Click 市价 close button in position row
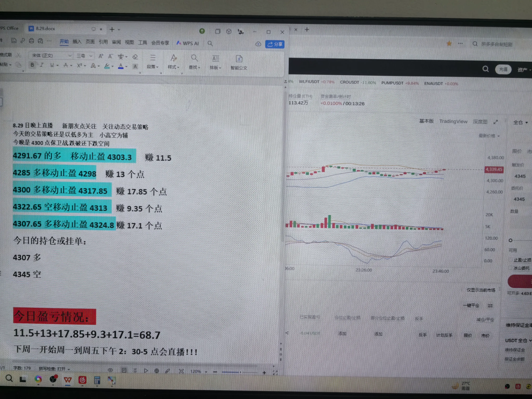 coord(485,335)
